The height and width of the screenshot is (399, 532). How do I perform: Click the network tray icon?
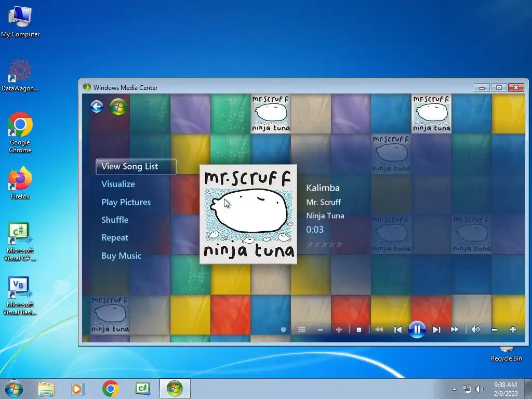(x=467, y=389)
